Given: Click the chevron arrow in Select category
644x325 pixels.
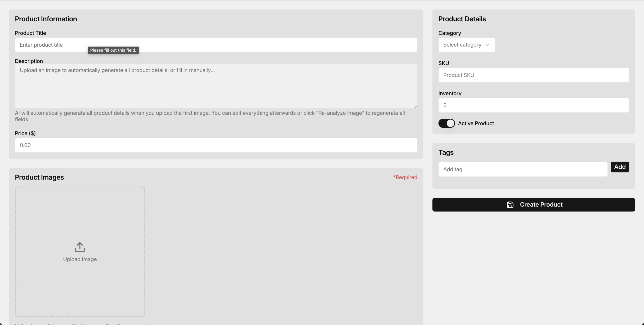Looking at the screenshot, I should (x=487, y=45).
